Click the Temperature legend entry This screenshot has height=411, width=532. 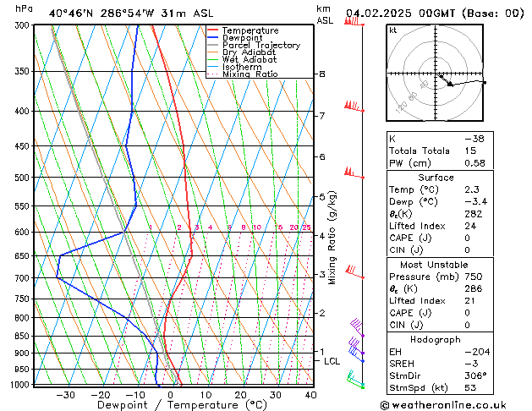(x=250, y=30)
